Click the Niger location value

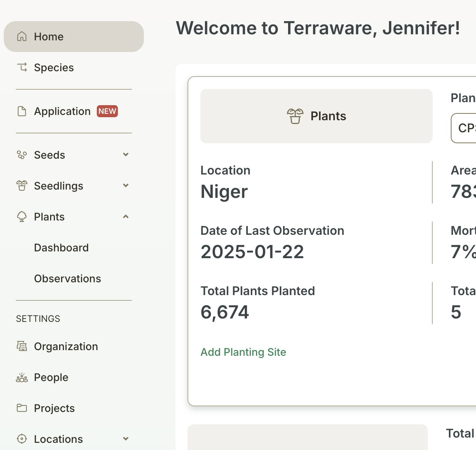coord(224,191)
